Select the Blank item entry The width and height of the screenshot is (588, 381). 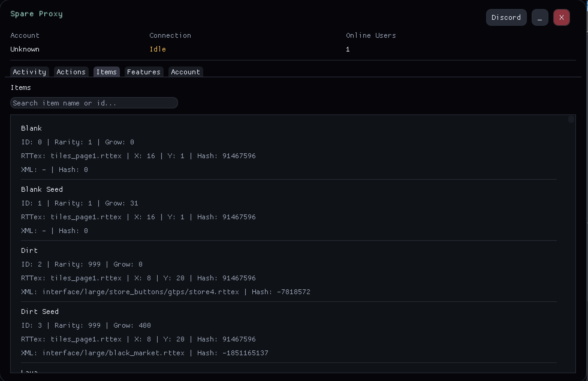(31, 128)
